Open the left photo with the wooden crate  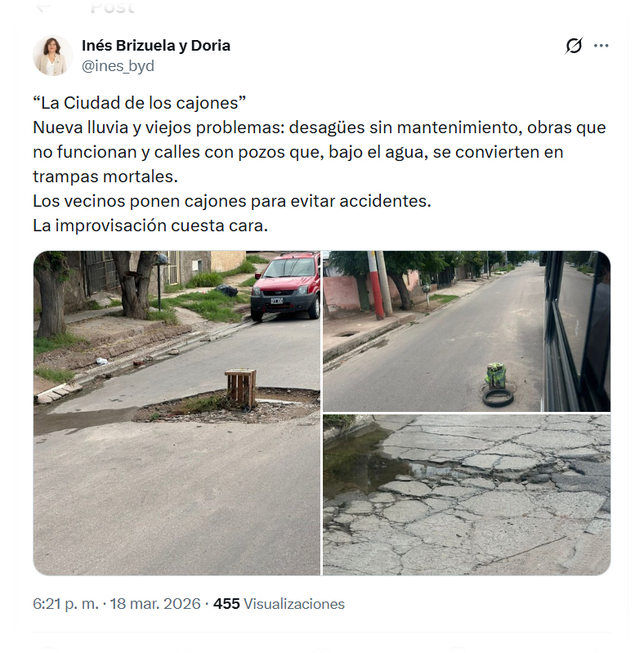coord(177,413)
